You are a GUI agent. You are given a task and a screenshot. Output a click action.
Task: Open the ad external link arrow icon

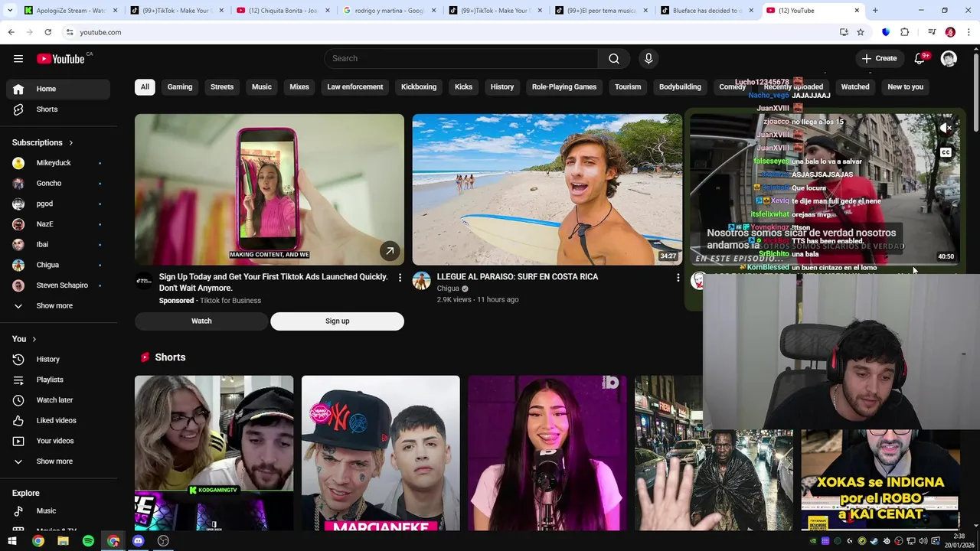(390, 250)
